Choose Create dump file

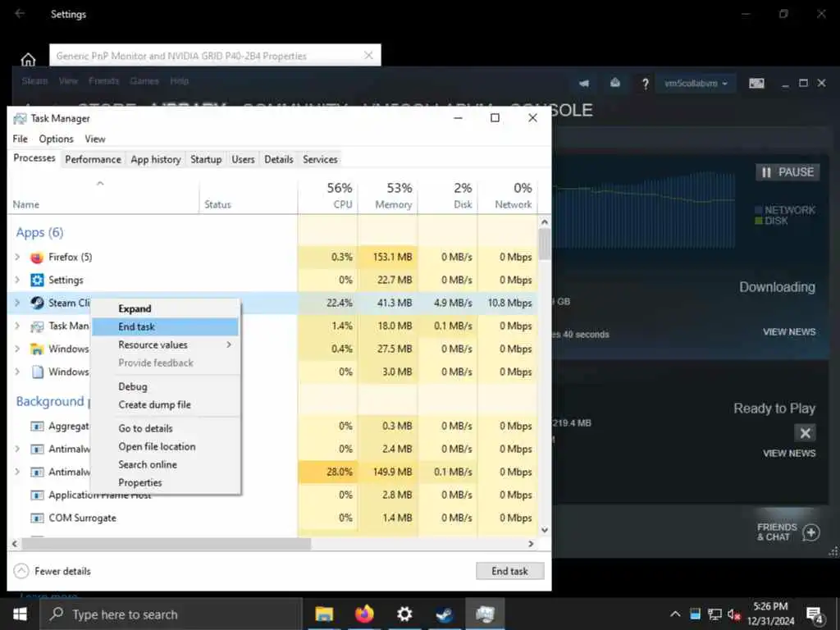click(x=165, y=405)
